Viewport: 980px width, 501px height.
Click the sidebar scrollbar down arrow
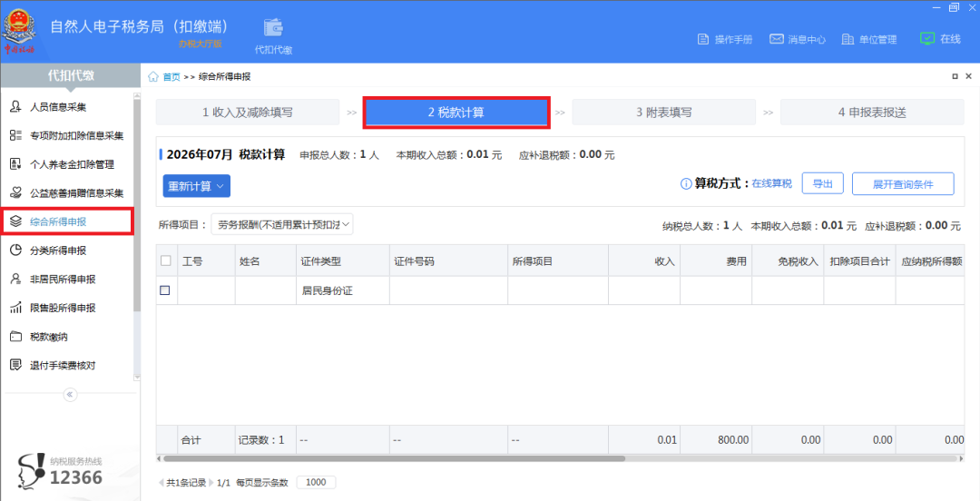click(137, 378)
